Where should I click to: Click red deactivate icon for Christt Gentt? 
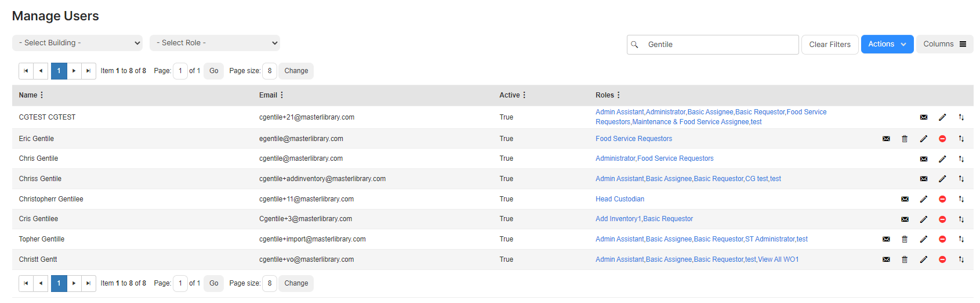coord(942,259)
